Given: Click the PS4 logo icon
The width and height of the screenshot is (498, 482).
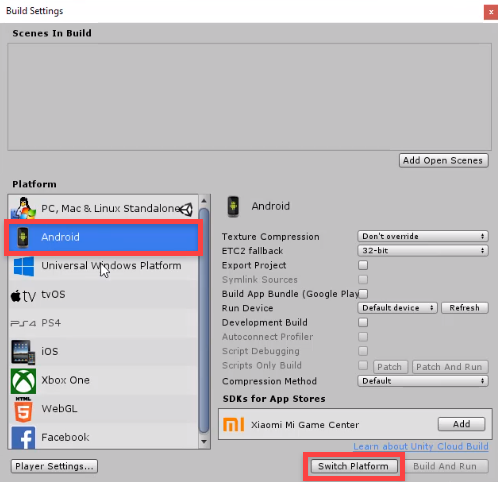Looking at the screenshot, I should [23, 323].
